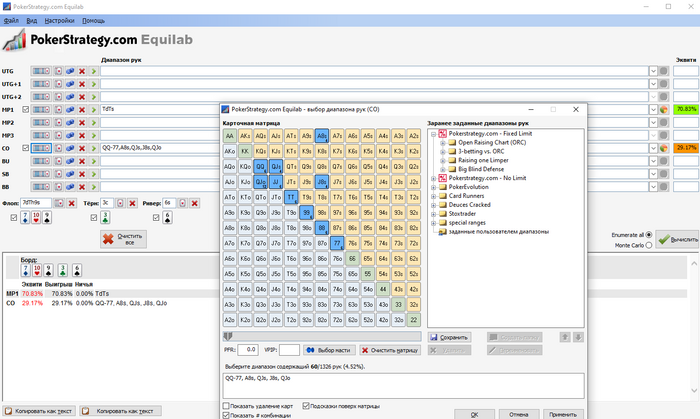Click the move-down arrow in the range dialog

coord(578,337)
